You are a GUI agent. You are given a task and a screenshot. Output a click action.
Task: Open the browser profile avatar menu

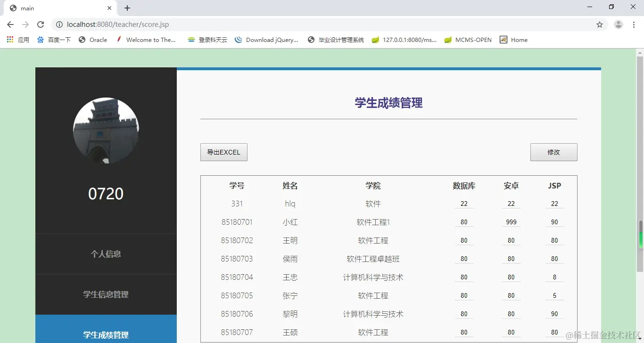(x=618, y=24)
